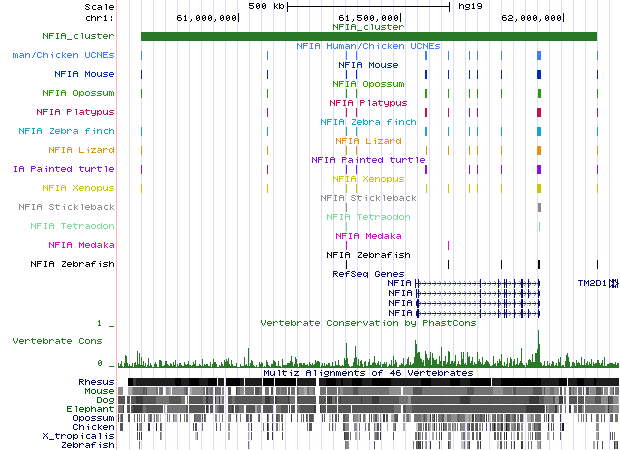
Task: Select the X_tropicalis alignment row label
Action: [78, 436]
